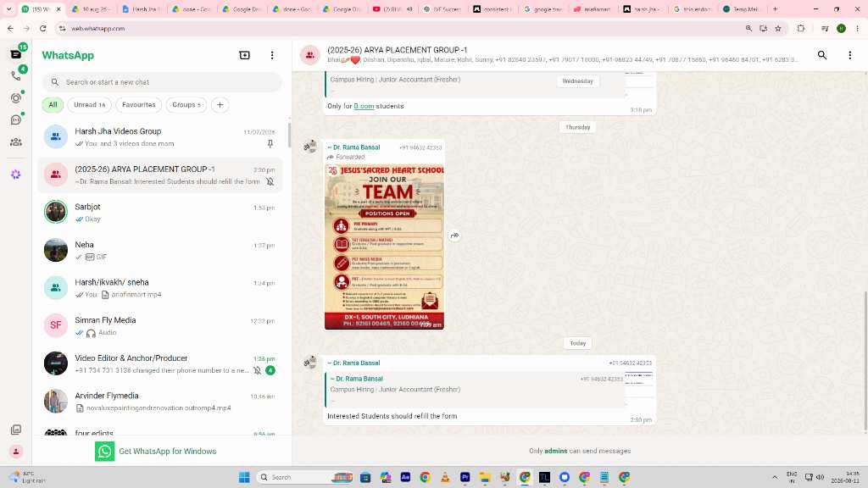Image resolution: width=868 pixels, height=488 pixels.
Task: Open the Communities icon in sidebar
Action: pyautogui.click(x=15, y=142)
